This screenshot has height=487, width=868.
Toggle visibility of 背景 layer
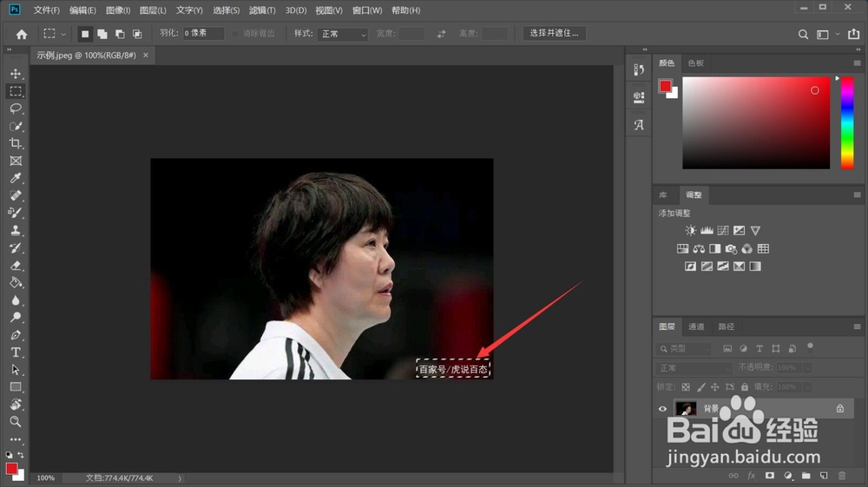click(662, 409)
